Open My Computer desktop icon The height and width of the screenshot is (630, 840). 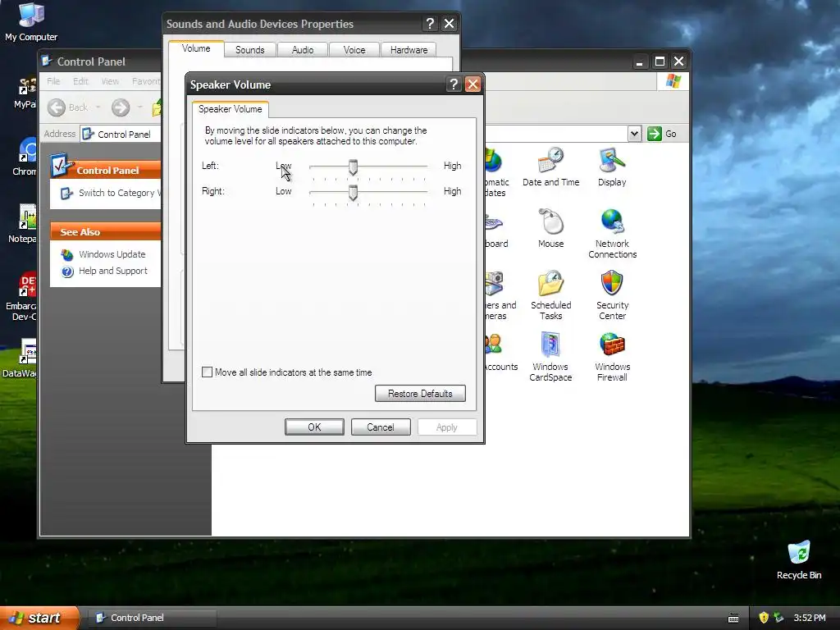31,21
